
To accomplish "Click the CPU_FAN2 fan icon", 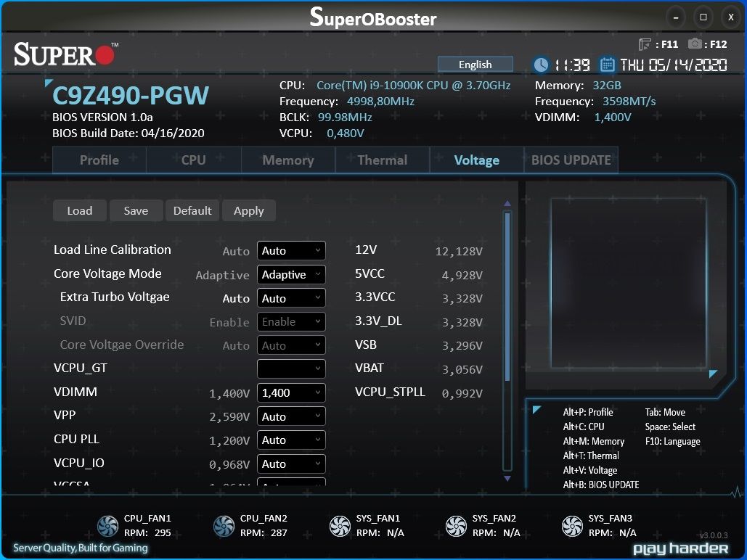I will pos(224,526).
